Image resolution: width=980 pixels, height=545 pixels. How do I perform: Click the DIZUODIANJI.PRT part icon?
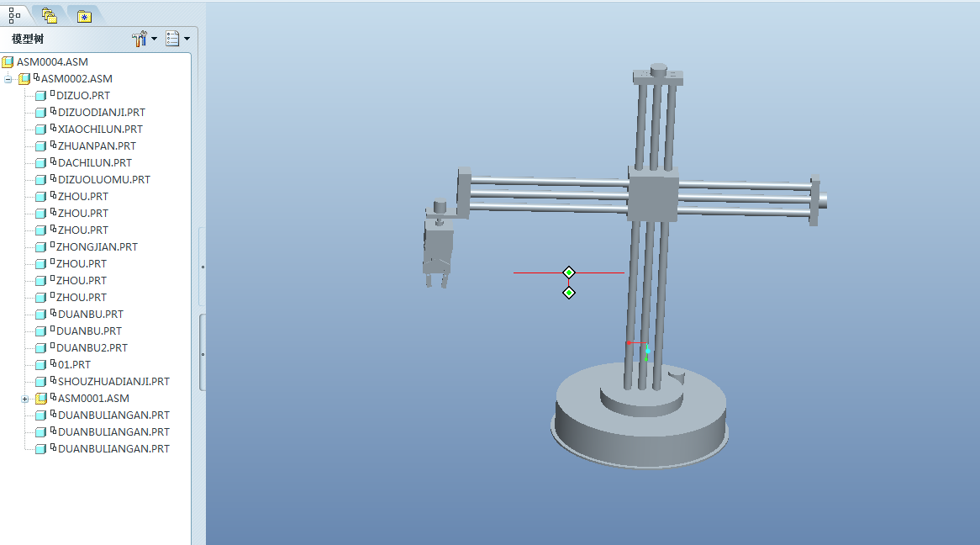40,113
